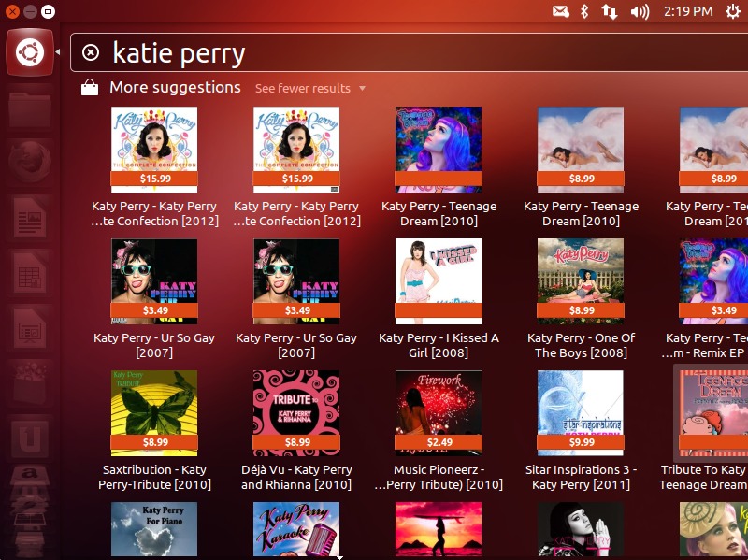Open the sunset surfer silhouette album cover
748x560 pixels.
pyautogui.click(x=439, y=529)
